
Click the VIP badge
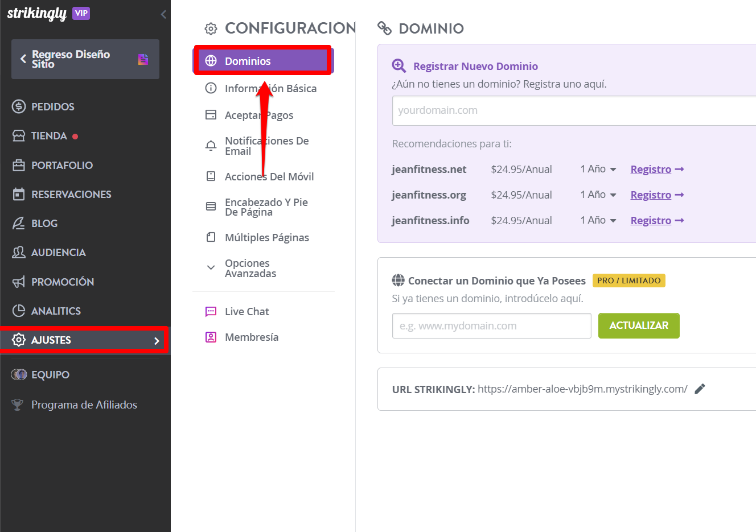pos(81,13)
